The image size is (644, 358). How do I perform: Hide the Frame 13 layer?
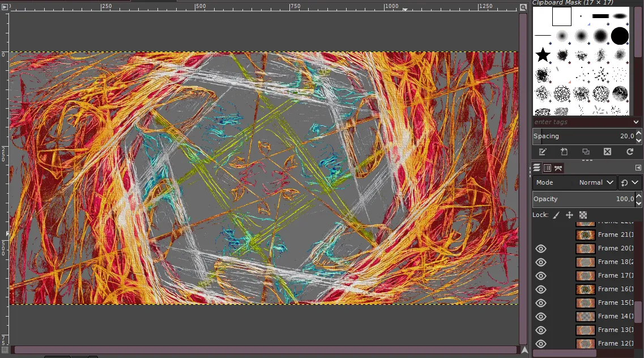(x=541, y=330)
